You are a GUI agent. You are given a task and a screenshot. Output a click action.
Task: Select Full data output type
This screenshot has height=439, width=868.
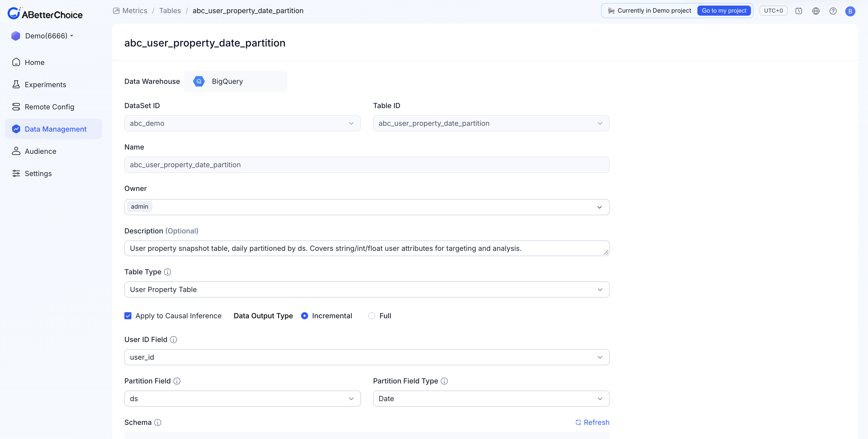click(x=372, y=316)
